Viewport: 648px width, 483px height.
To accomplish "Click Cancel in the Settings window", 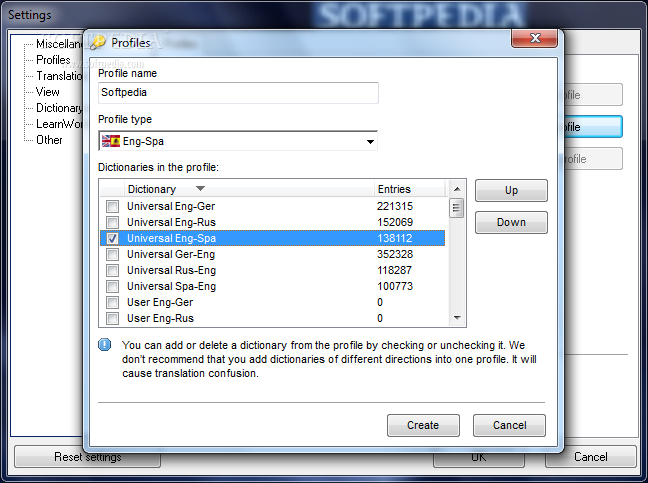I will (x=591, y=457).
